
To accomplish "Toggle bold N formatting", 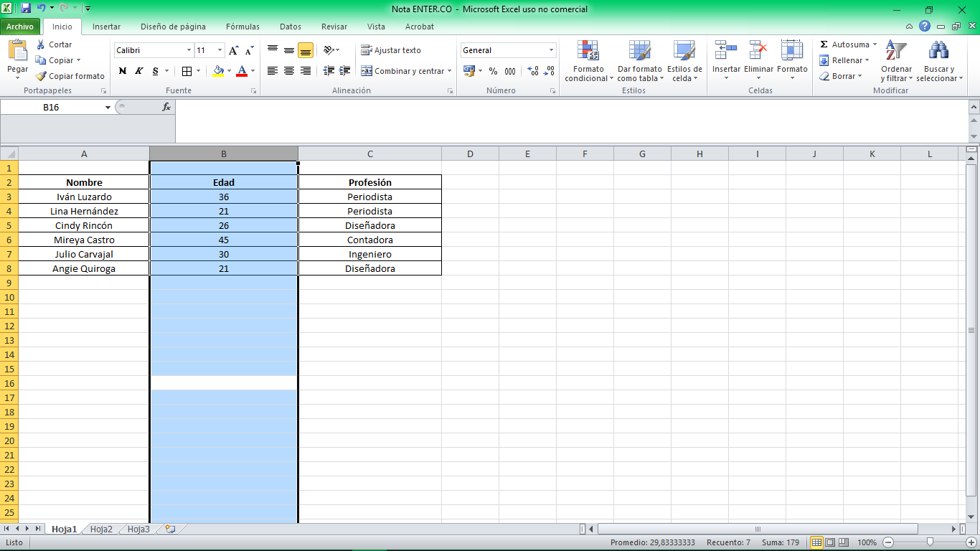I will tap(123, 71).
